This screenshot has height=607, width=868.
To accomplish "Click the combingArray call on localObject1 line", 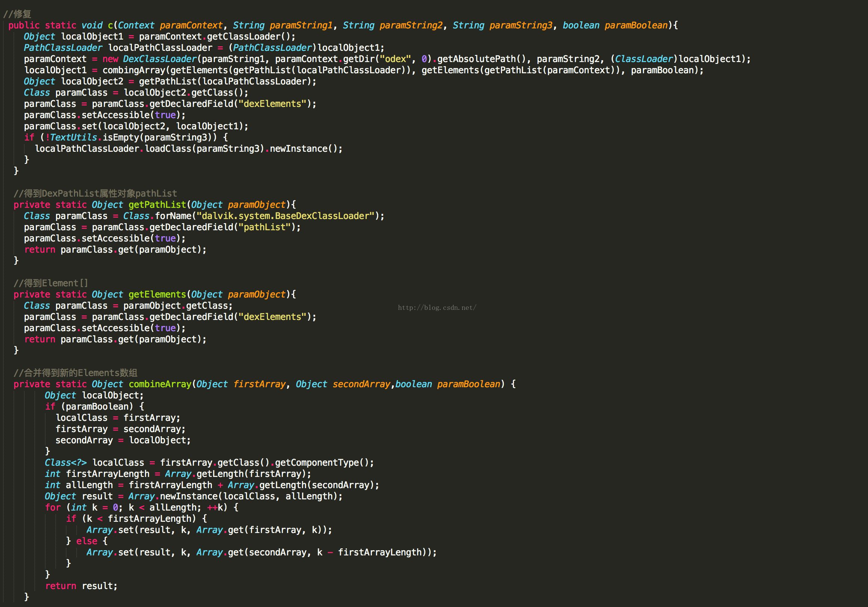I will (x=134, y=70).
